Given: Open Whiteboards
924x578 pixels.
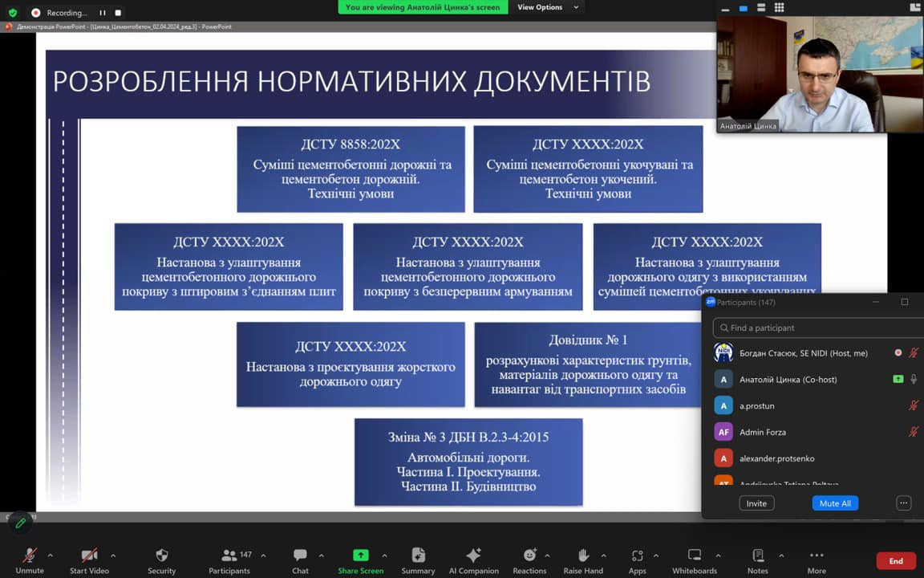Looking at the screenshot, I should click(x=695, y=560).
